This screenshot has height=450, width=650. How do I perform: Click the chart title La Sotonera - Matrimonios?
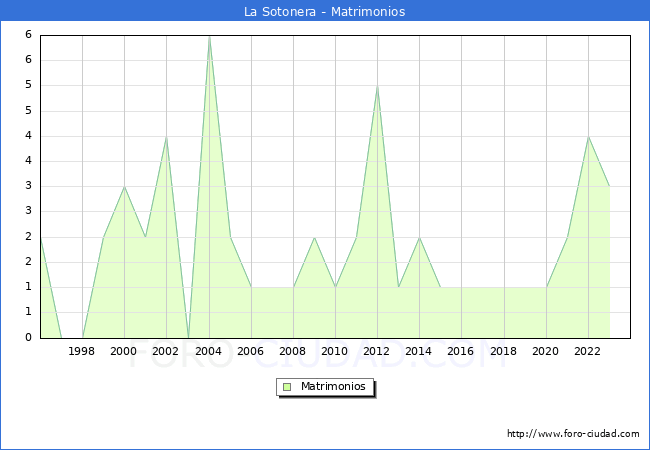pyautogui.click(x=325, y=12)
